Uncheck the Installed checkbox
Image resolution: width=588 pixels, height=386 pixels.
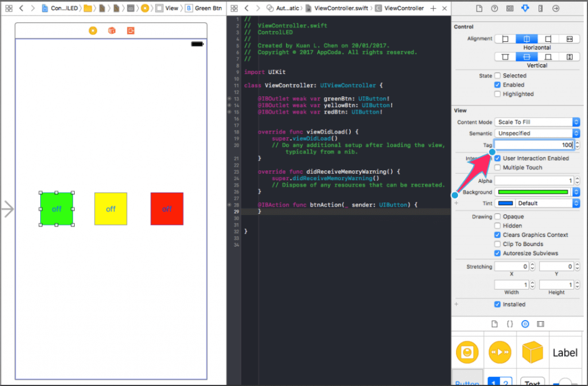[x=497, y=305]
